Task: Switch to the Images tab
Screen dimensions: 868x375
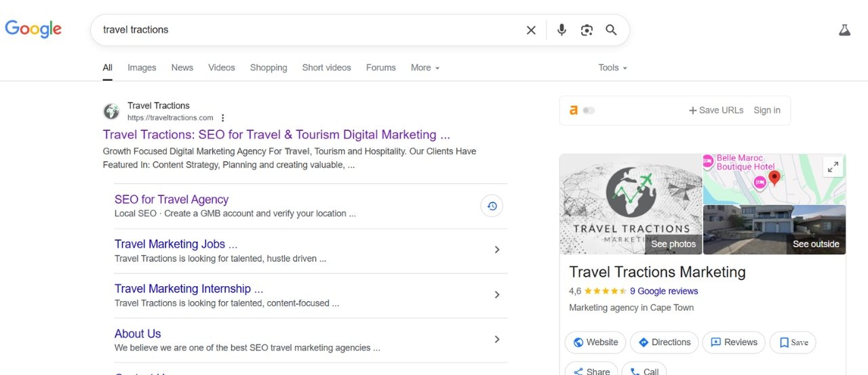Action: point(142,68)
